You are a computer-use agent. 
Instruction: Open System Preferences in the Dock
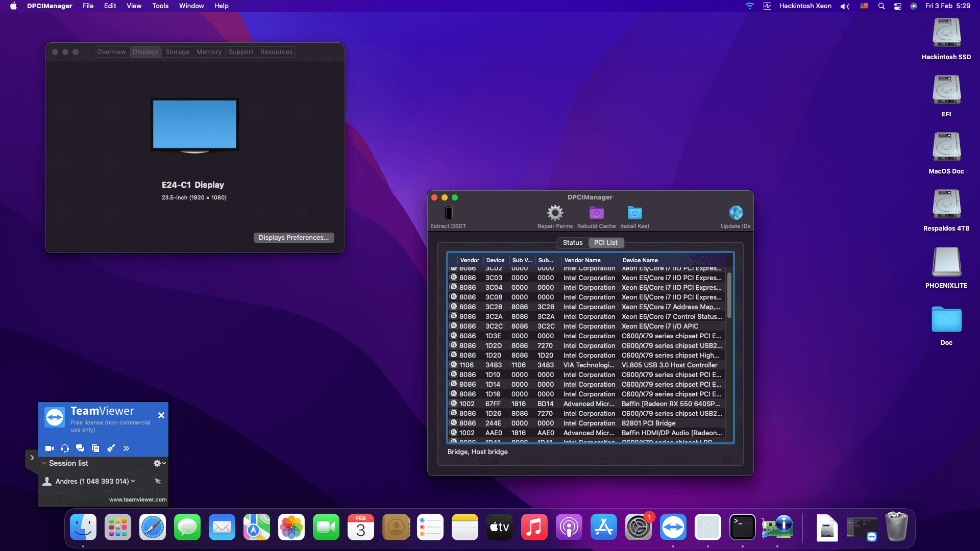[x=639, y=527]
